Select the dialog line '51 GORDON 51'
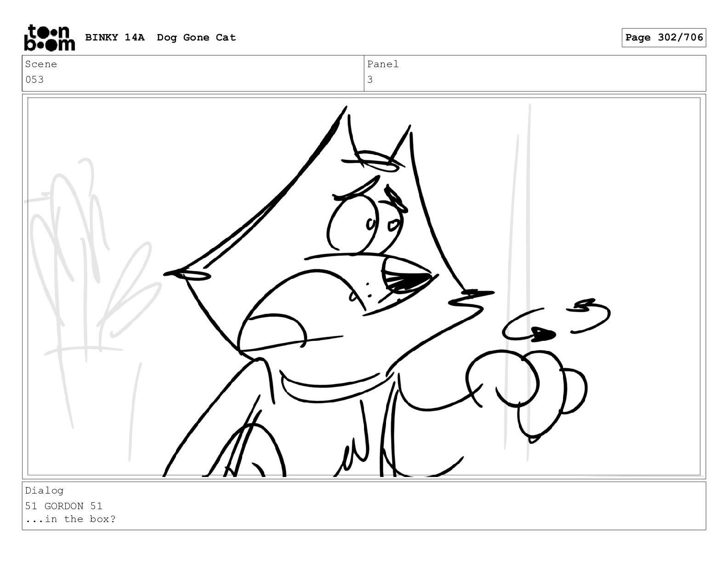 64,506
